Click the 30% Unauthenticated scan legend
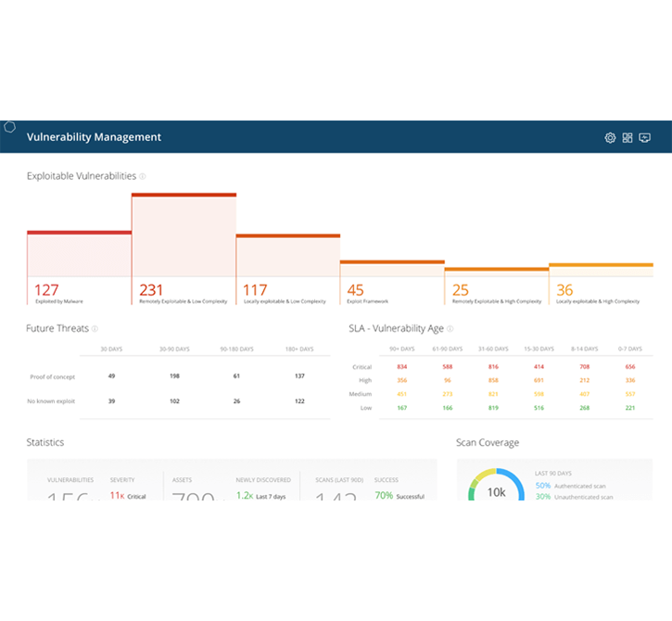This screenshot has height=621, width=672. point(575,497)
